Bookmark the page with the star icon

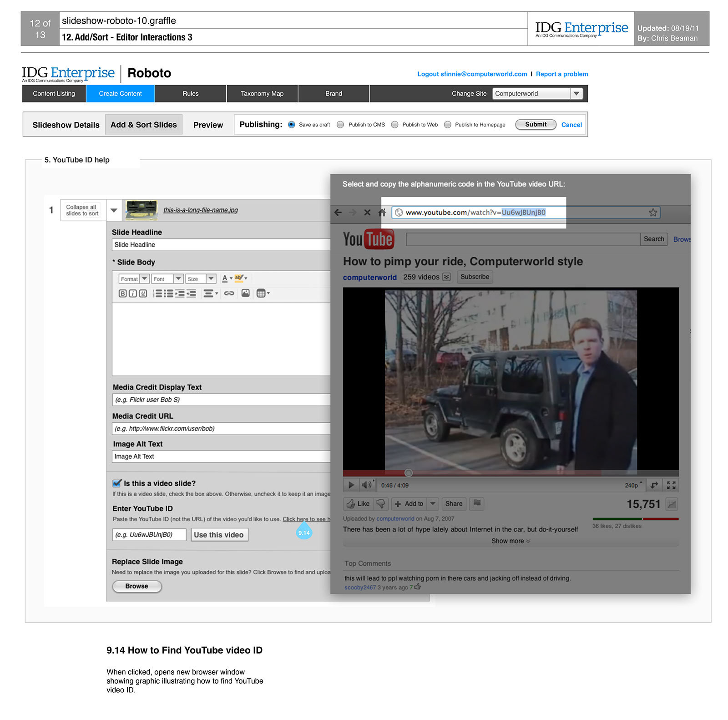tap(653, 213)
